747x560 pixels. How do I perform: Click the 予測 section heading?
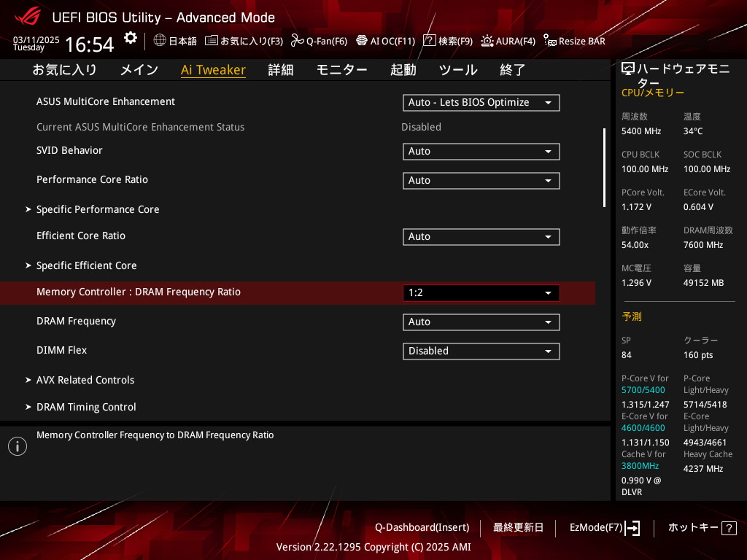coord(632,316)
